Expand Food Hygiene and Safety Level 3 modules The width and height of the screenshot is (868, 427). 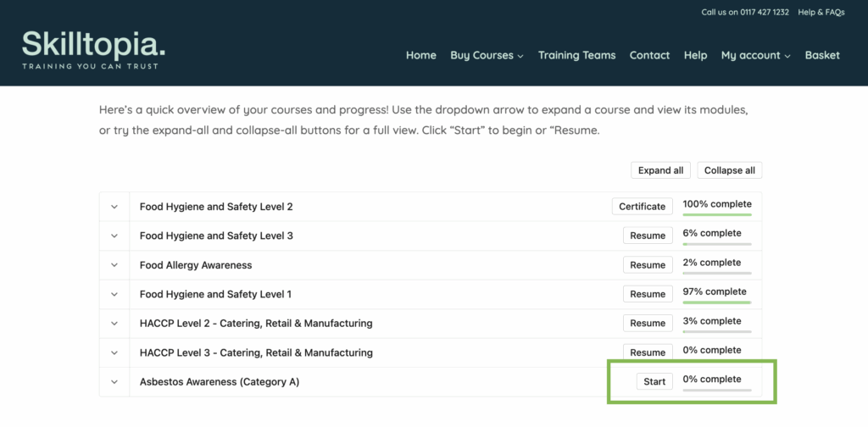click(x=114, y=236)
